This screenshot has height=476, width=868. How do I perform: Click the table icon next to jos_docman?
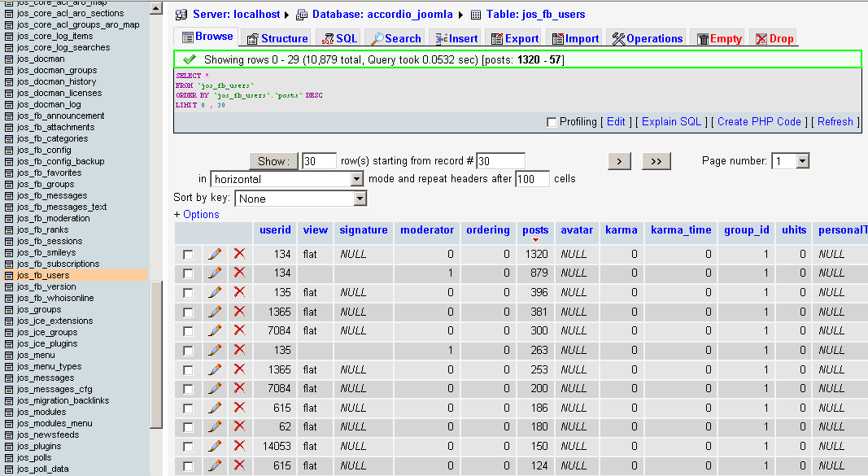pyautogui.click(x=9, y=59)
